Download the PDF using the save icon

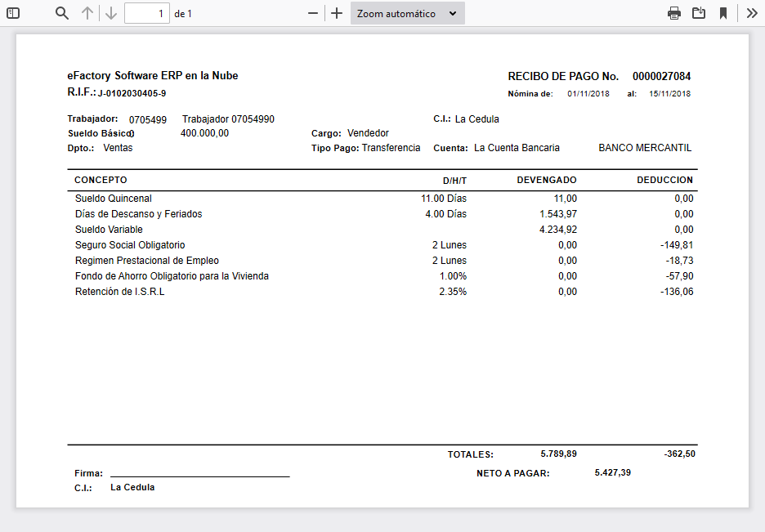pos(698,12)
